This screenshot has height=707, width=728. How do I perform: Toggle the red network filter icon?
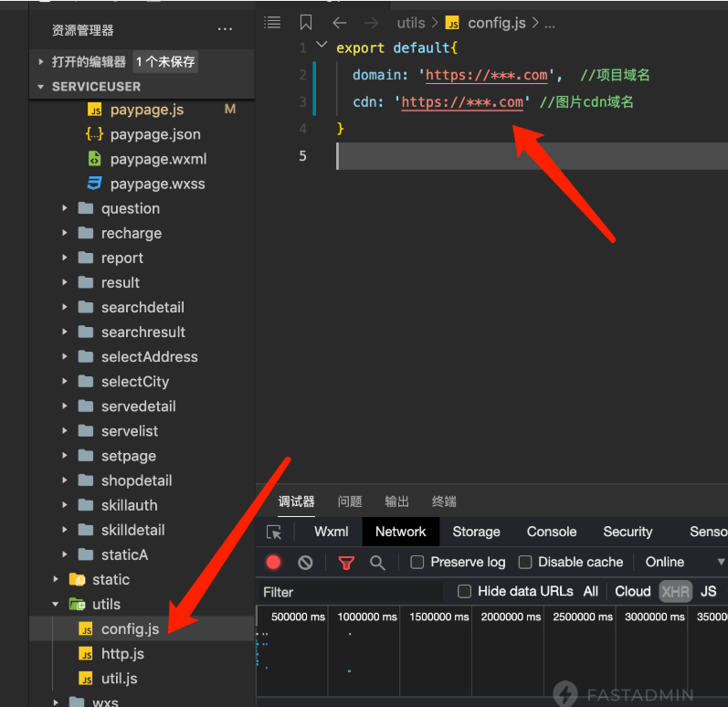point(346,562)
